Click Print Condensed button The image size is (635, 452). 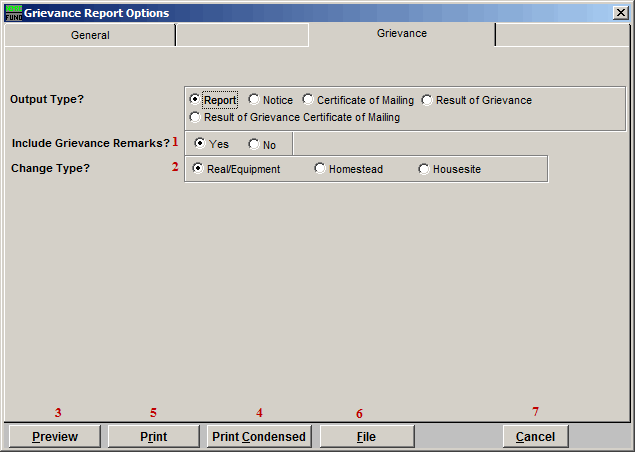coord(260,437)
